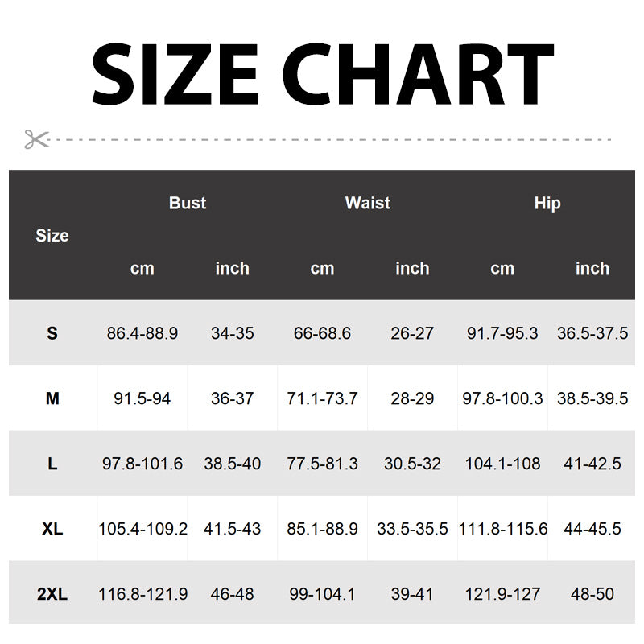
Task: Click the inch subheader under Waist
Action: pos(412,269)
